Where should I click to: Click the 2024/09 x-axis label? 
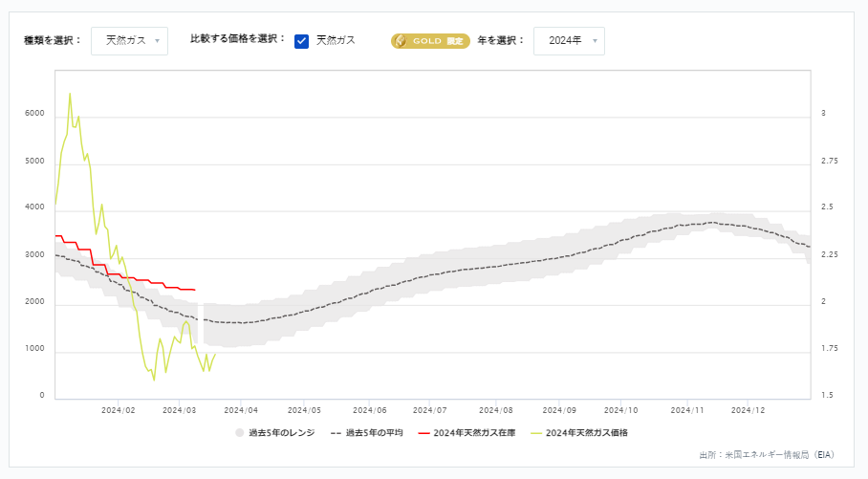pyautogui.click(x=559, y=410)
